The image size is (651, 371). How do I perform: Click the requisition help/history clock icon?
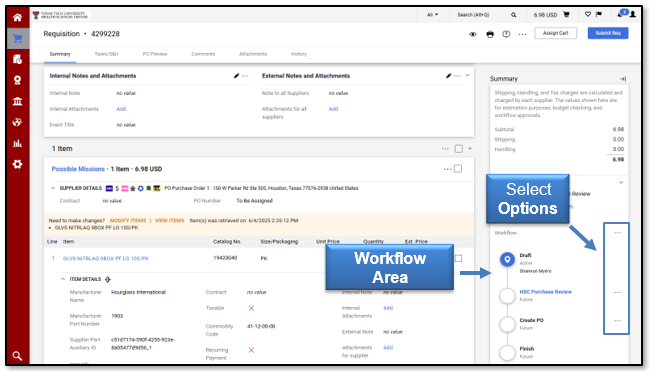pos(506,34)
